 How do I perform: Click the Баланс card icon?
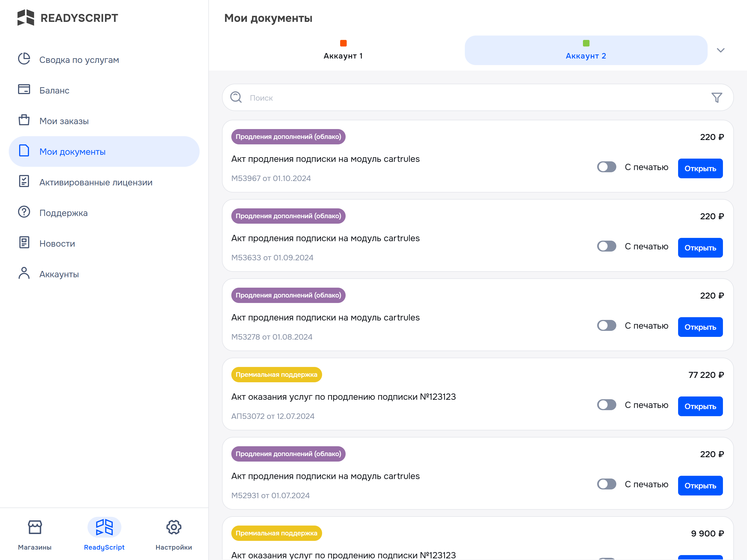click(x=24, y=89)
